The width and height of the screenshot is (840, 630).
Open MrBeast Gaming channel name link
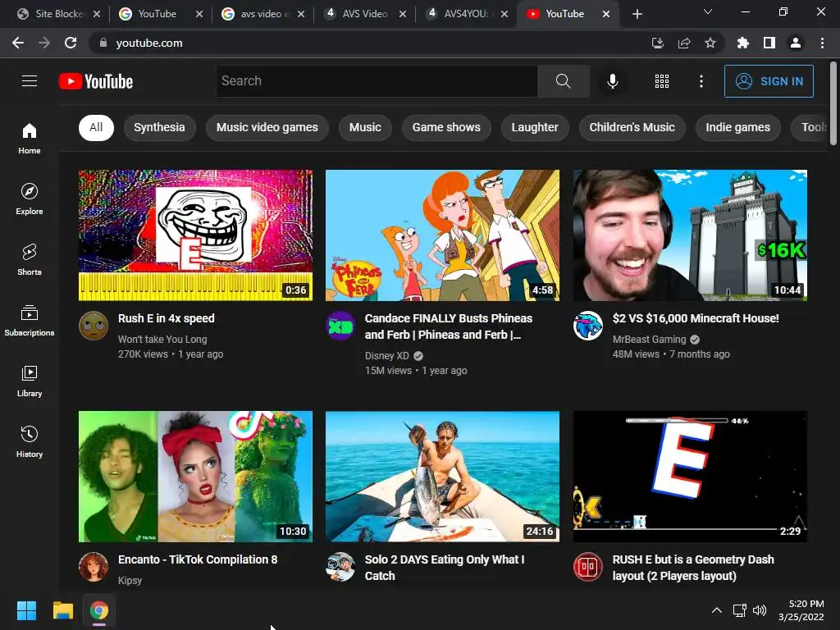(x=649, y=339)
